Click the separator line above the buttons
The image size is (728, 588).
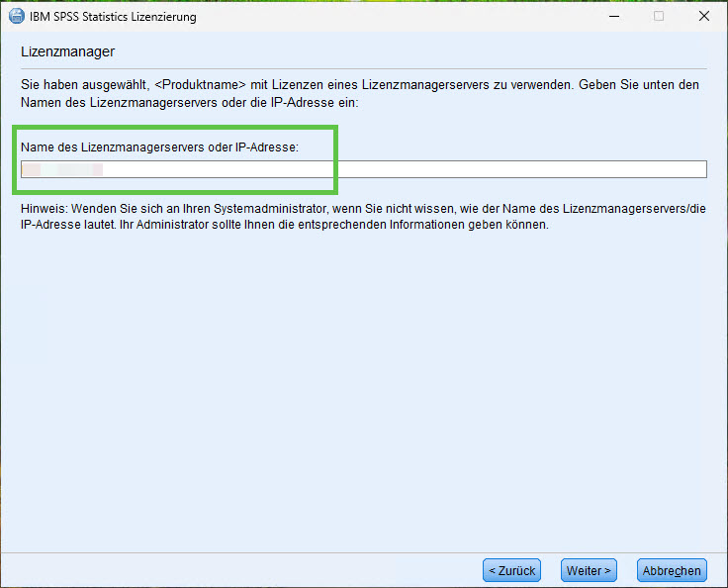coord(364,551)
